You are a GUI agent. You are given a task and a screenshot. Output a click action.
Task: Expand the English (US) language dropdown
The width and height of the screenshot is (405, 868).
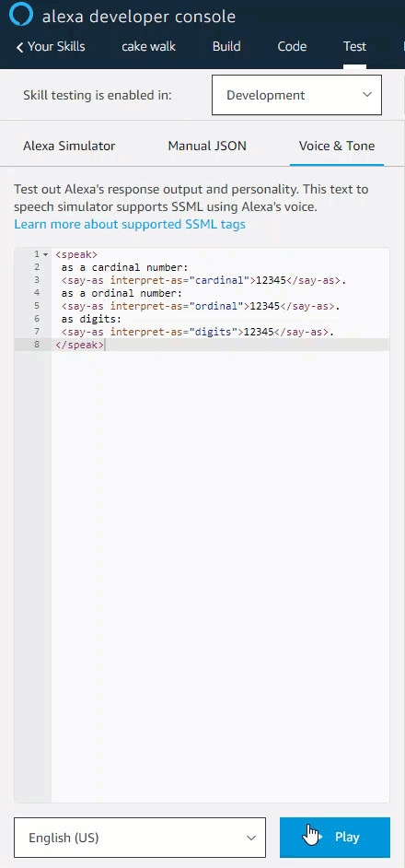[x=139, y=838]
